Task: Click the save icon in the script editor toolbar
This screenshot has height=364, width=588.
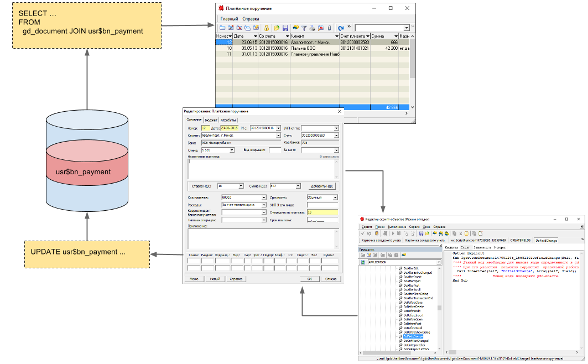Action: click(421, 233)
